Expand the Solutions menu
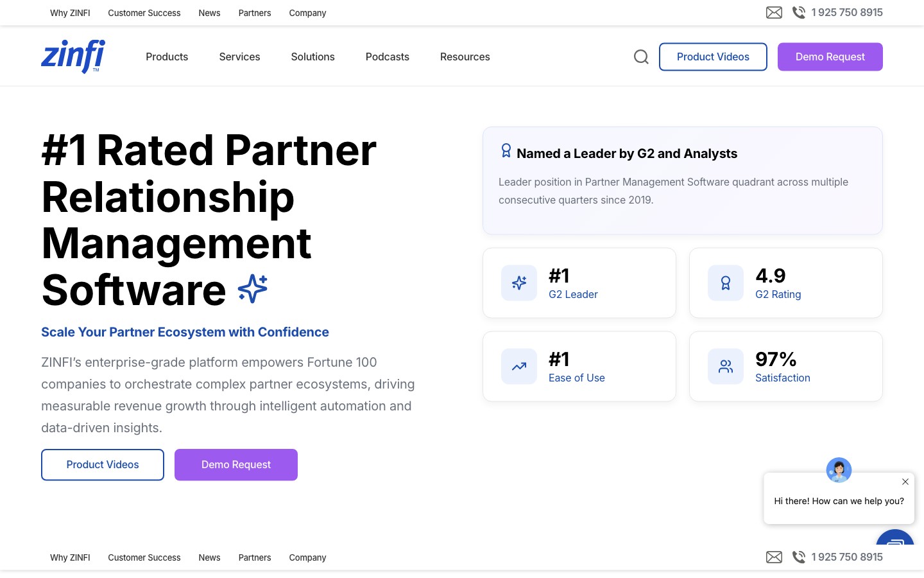This screenshot has height=578, width=924. tap(312, 57)
